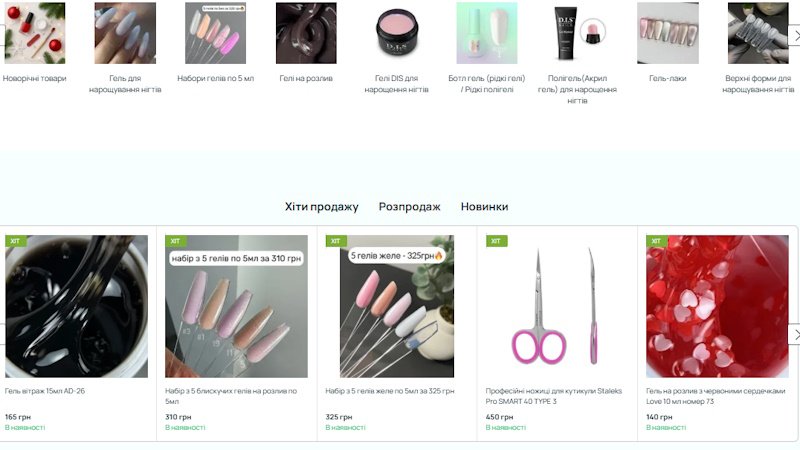Switch to the Розпродаж tab
Screen dimensions: 800x450
[409, 207]
